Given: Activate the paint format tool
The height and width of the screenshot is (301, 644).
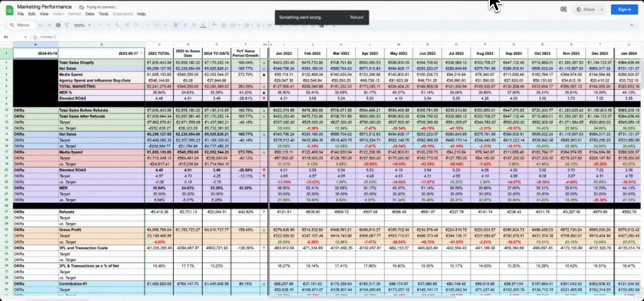Looking at the screenshot, I should coord(67,25).
